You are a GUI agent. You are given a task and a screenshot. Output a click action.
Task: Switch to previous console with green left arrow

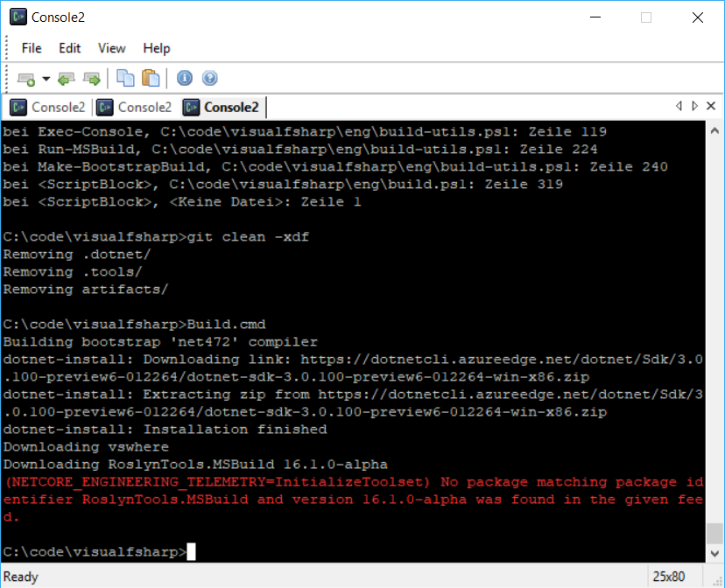67,78
